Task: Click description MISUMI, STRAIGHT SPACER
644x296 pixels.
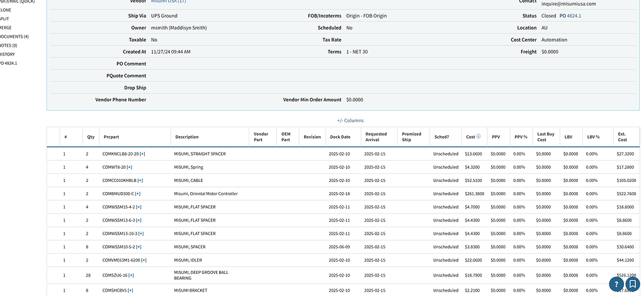Action: (200, 154)
